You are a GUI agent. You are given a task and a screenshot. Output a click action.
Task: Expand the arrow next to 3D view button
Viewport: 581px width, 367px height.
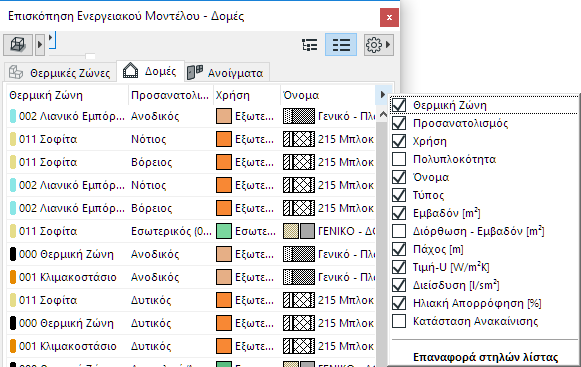pyautogui.click(x=40, y=45)
